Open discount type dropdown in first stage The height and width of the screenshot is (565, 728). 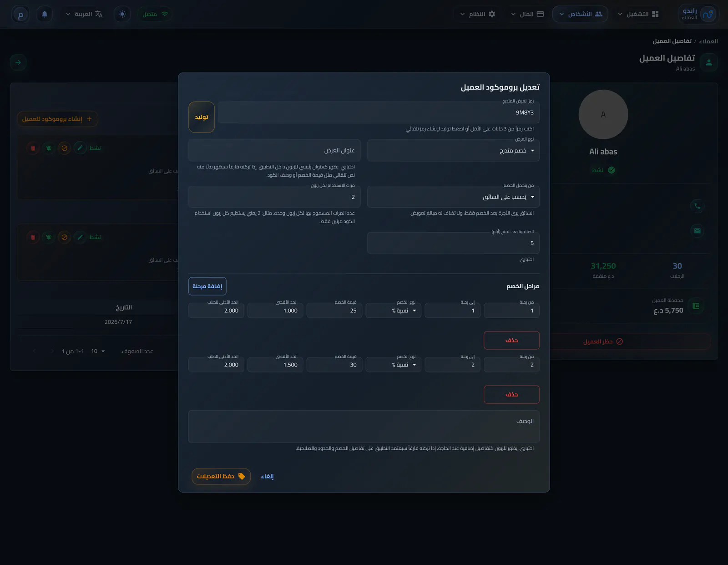(x=394, y=310)
